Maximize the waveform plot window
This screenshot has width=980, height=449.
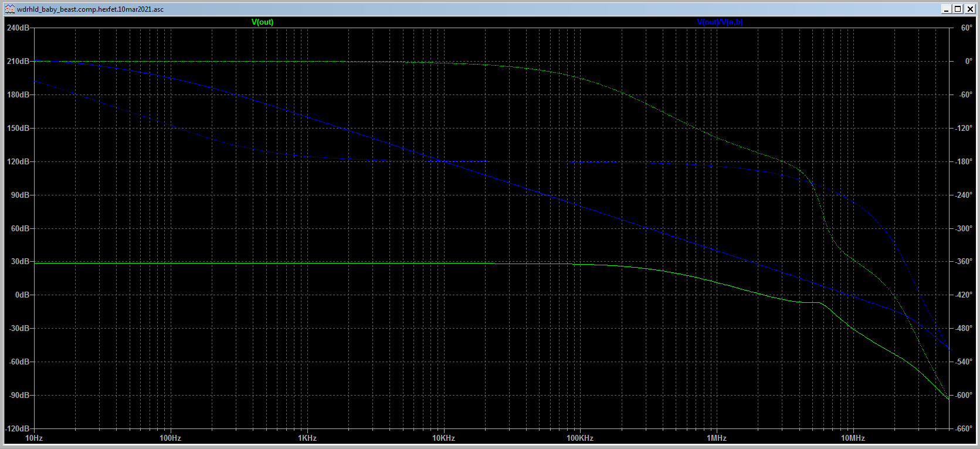pyautogui.click(x=958, y=9)
